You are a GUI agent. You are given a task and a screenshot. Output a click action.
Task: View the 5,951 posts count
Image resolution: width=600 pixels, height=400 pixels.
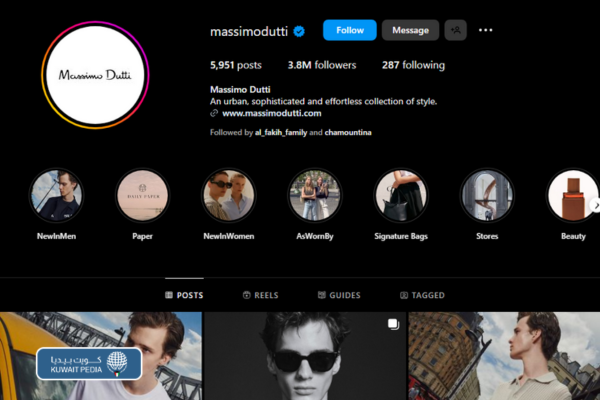pos(236,65)
